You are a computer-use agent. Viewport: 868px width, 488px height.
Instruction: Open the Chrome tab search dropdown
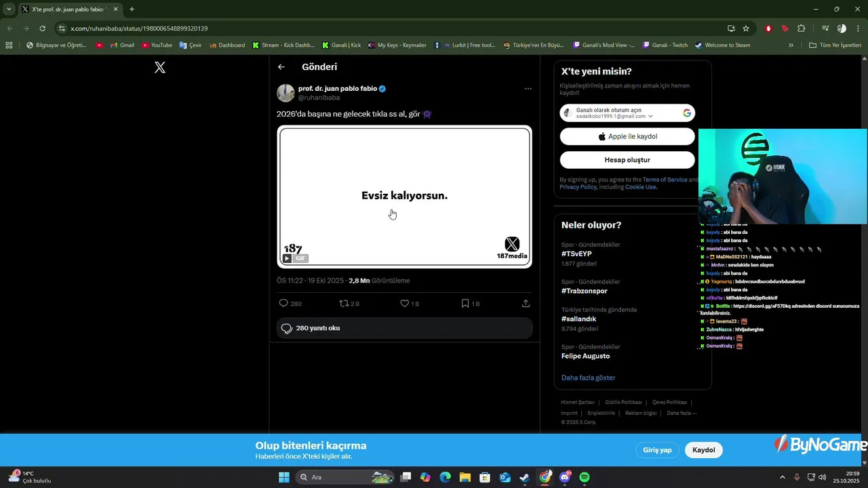(9, 9)
